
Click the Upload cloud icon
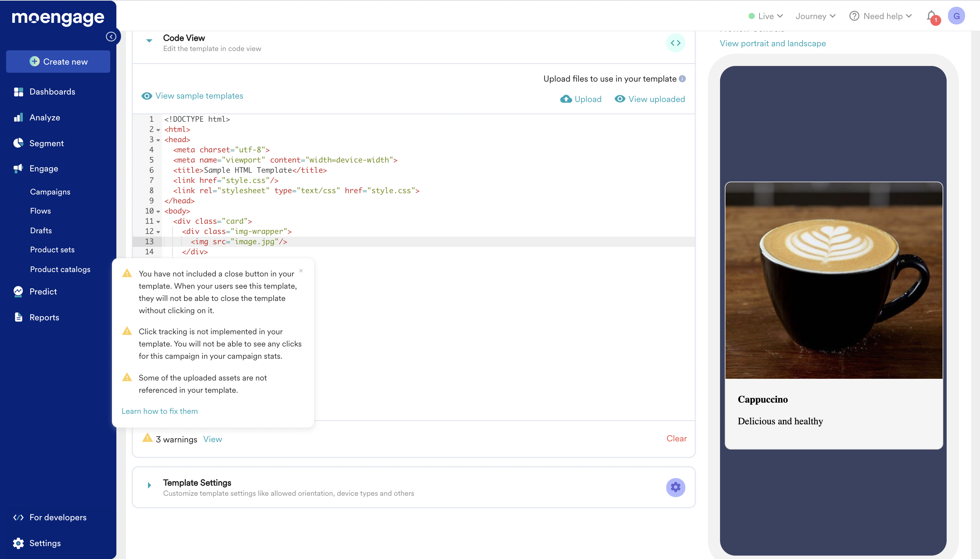(x=566, y=99)
